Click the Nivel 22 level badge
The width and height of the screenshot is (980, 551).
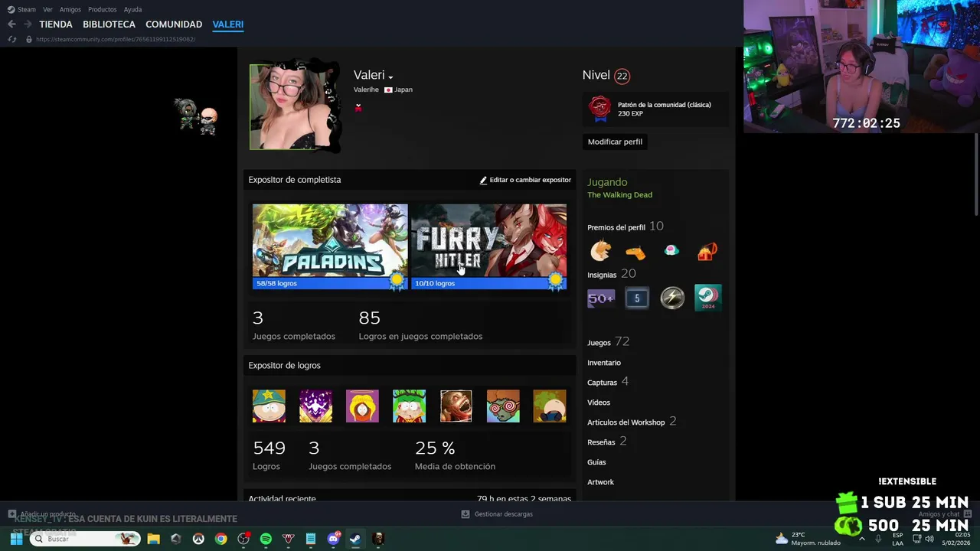[622, 76]
